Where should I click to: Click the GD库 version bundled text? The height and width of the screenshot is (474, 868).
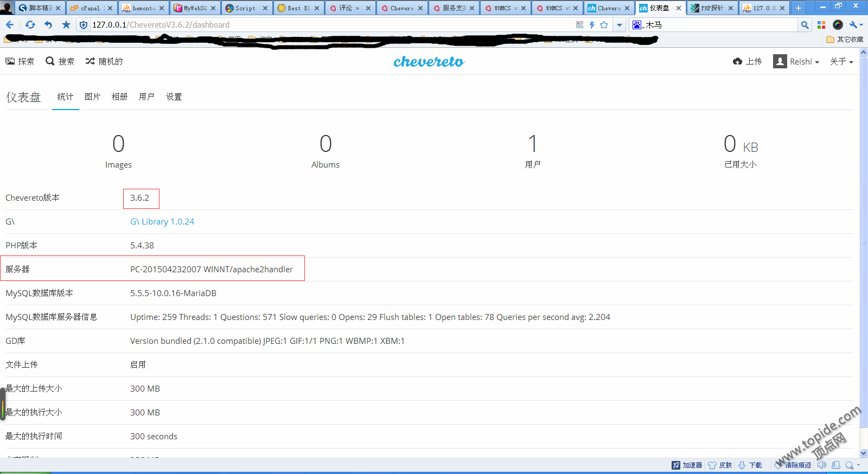(x=267, y=341)
